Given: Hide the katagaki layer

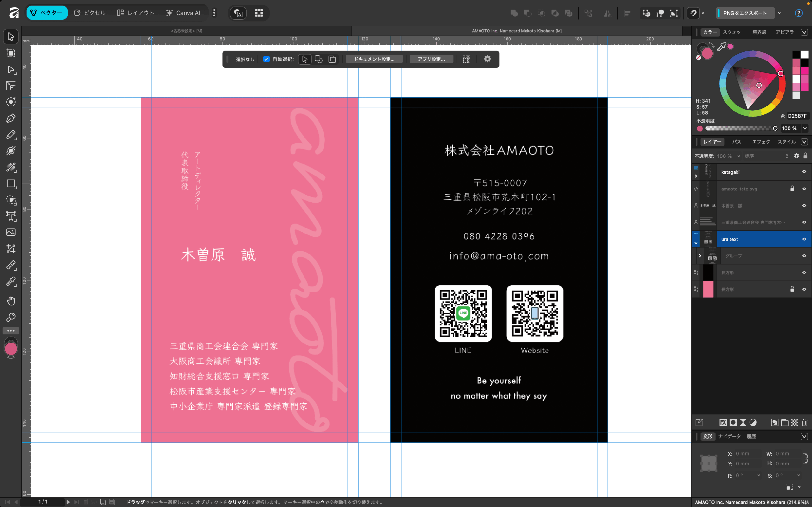Looking at the screenshot, I should coord(804,172).
